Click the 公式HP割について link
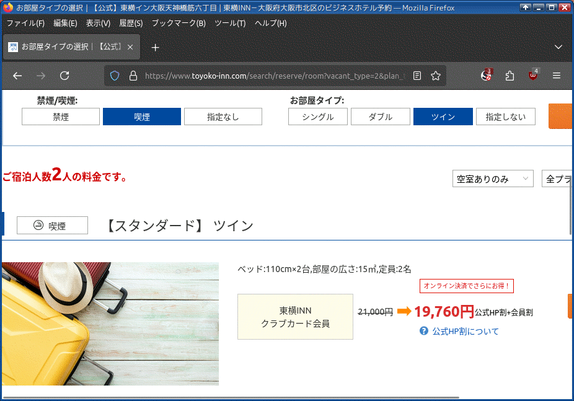 [x=465, y=331]
